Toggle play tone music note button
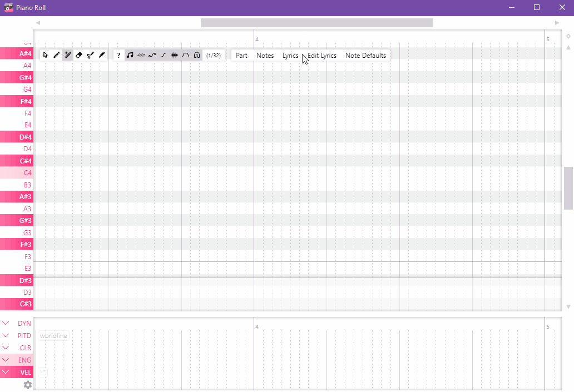574x392 pixels. click(x=130, y=55)
